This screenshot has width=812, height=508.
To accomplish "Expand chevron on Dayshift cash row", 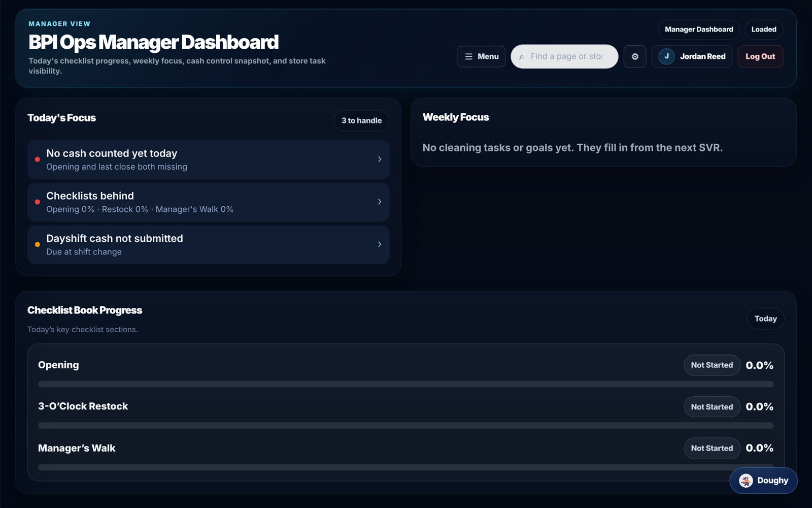I will (x=379, y=244).
